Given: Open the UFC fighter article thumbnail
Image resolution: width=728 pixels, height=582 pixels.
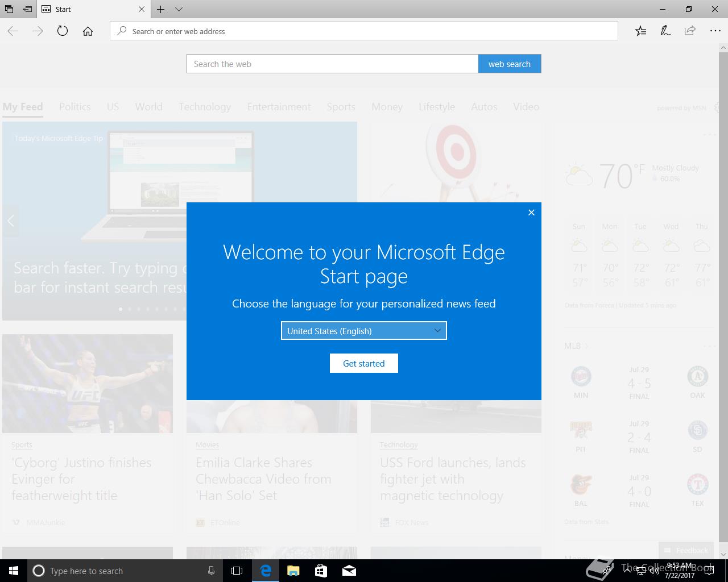Looking at the screenshot, I should coord(88,384).
